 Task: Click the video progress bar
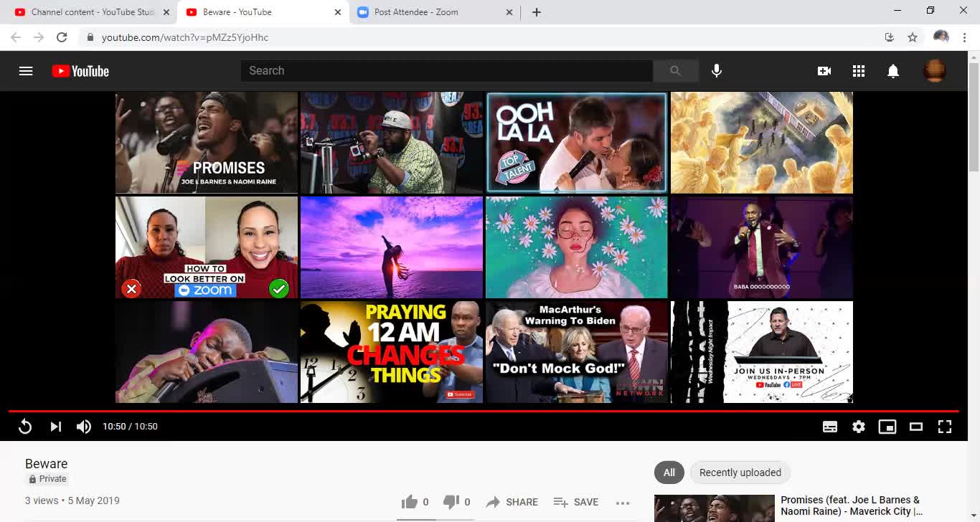pos(484,411)
